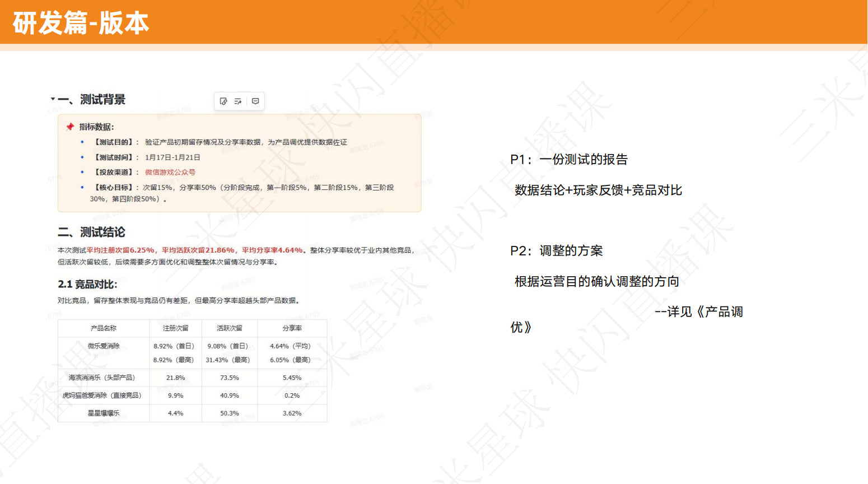Select the 一、测试背景 heading text
The image size is (868, 484).
(x=91, y=100)
